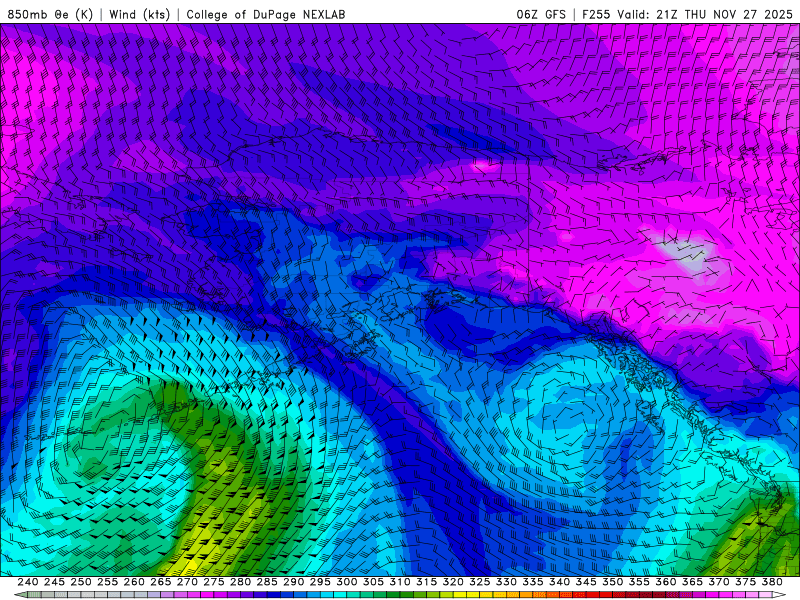Select the "06Z GFS" model run label

pos(541,14)
